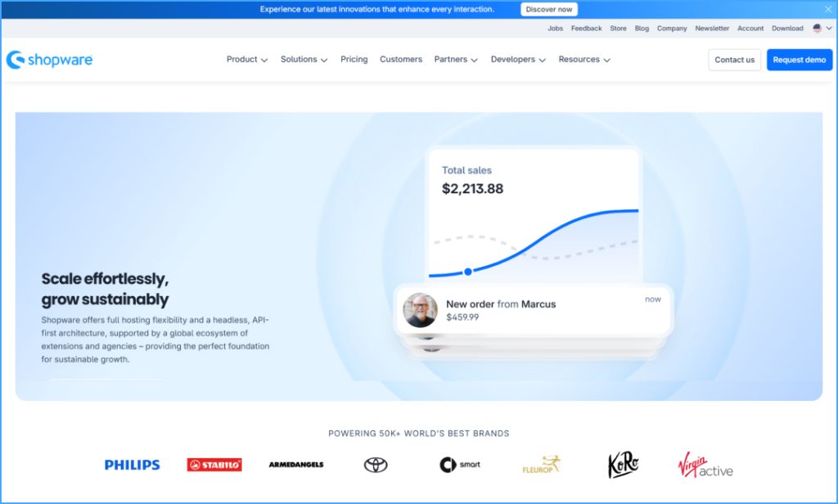Open the Developers dropdown
This screenshot has height=504, width=838.
[x=517, y=59]
